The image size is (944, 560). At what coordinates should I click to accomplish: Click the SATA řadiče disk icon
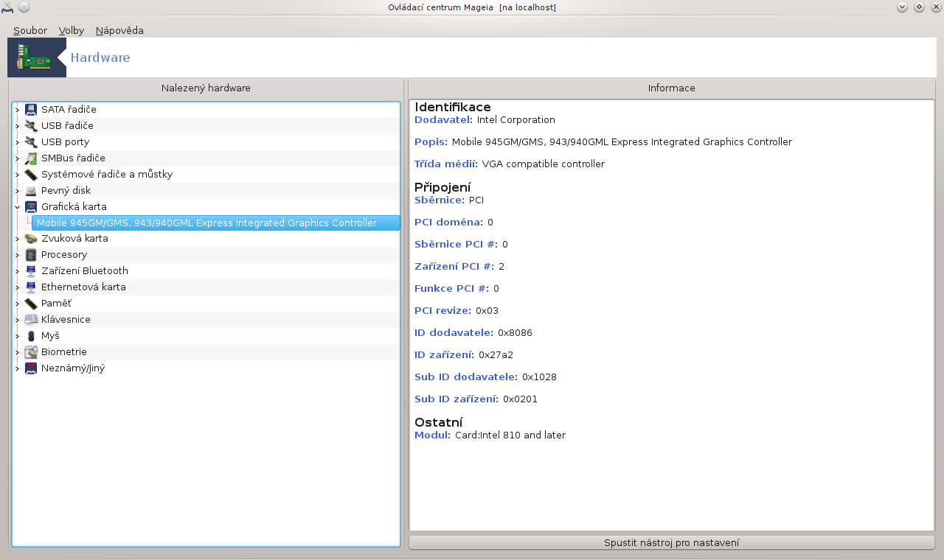[x=30, y=110]
